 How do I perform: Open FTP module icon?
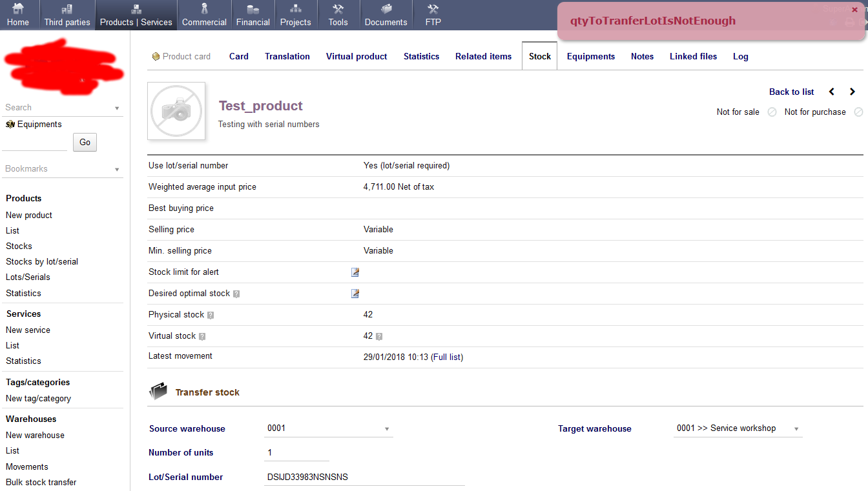[433, 9]
